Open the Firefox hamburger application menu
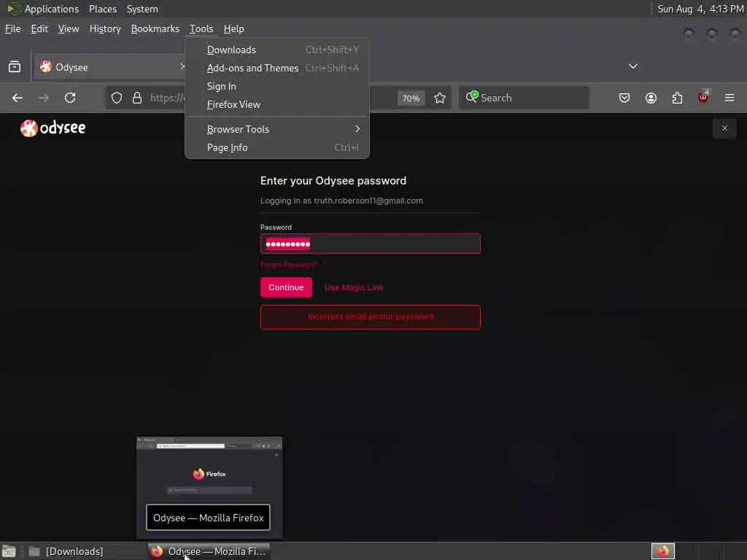 [729, 98]
